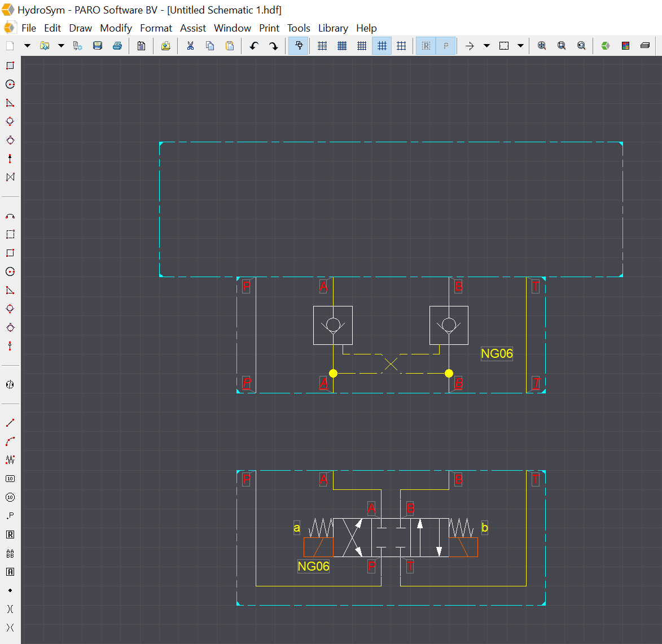Expand dropdown arrow next to New document

pyautogui.click(x=27, y=46)
